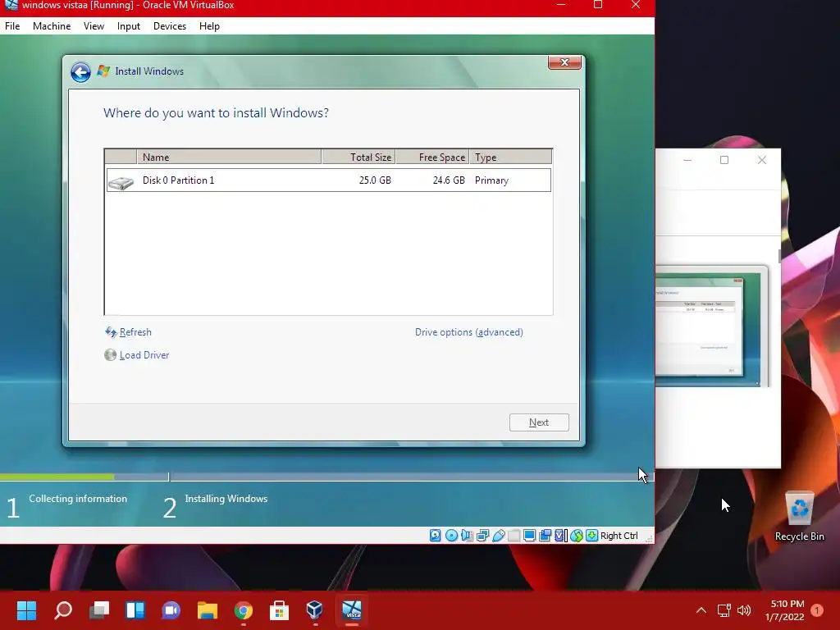
Task: Click the network adapter status icon
Action: (482, 535)
